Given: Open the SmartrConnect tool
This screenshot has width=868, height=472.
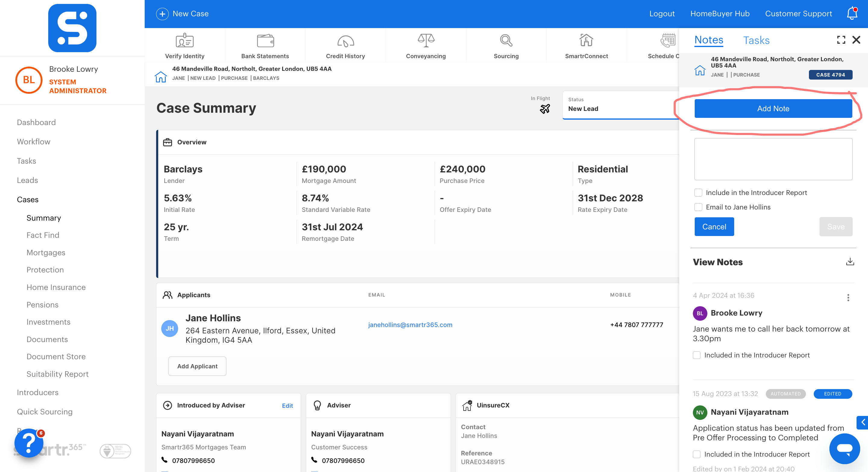Looking at the screenshot, I should pos(586,46).
